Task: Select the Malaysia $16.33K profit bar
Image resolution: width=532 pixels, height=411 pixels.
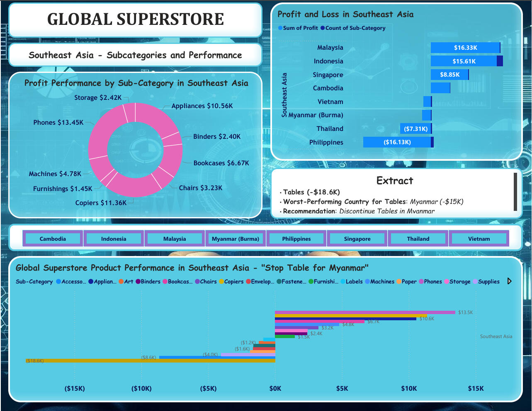Action: pyautogui.click(x=465, y=48)
